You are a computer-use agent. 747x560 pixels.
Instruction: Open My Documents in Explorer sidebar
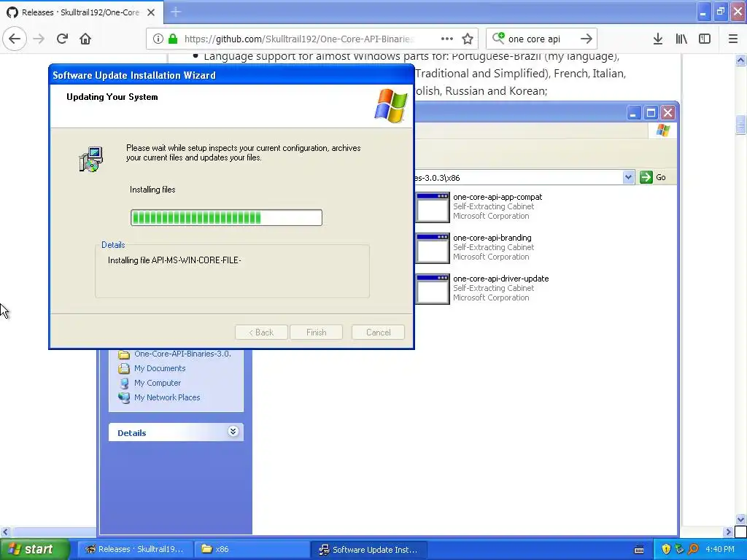(x=160, y=368)
